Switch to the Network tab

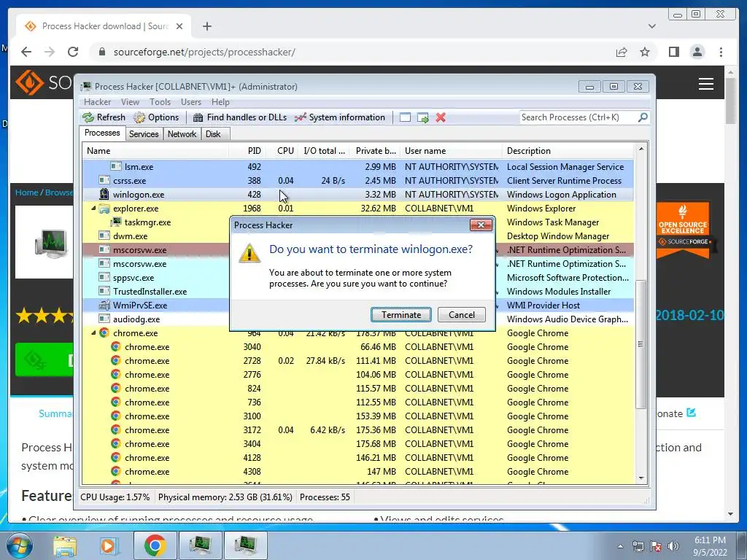182,134
